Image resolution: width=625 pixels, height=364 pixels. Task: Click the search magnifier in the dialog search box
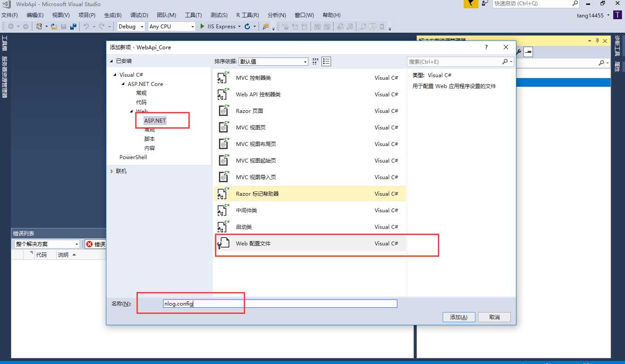click(505, 62)
